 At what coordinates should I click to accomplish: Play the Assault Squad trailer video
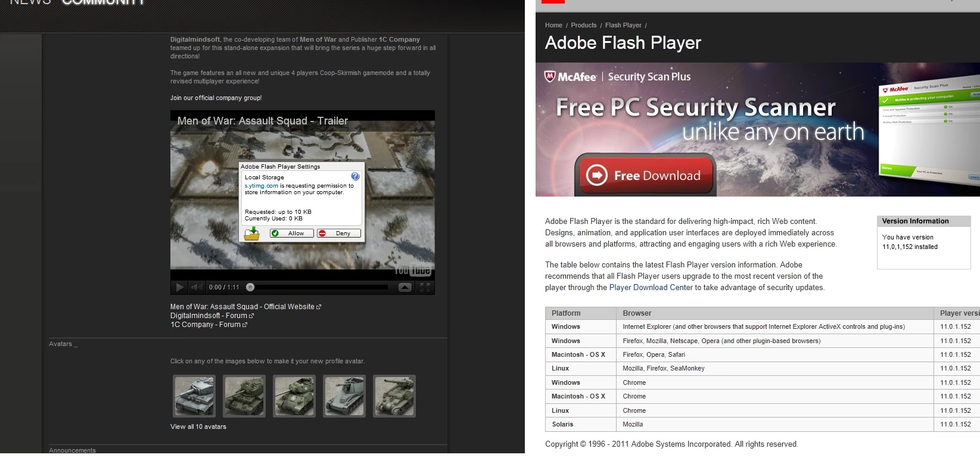[x=179, y=288]
